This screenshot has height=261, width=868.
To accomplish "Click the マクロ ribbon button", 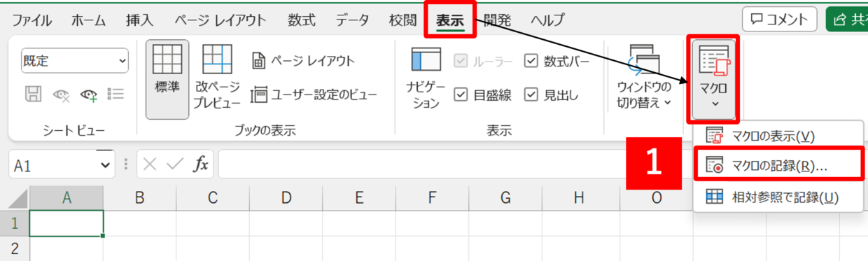I will coord(713,78).
